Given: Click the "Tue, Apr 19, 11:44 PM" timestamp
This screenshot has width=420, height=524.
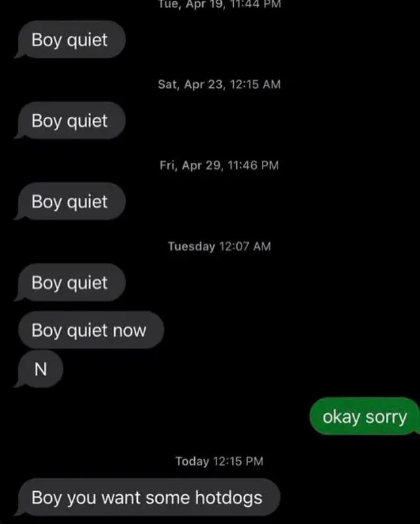Looking at the screenshot, I should pos(219,4).
